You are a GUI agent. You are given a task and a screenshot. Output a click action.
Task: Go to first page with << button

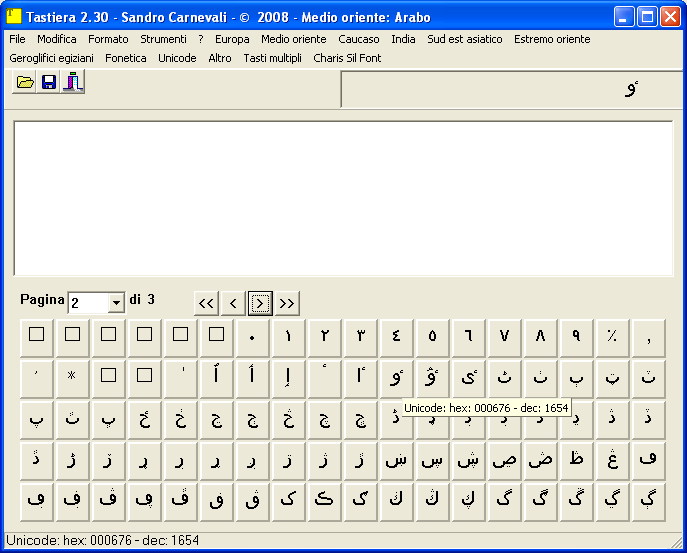pyautogui.click(x=206, y=303)
